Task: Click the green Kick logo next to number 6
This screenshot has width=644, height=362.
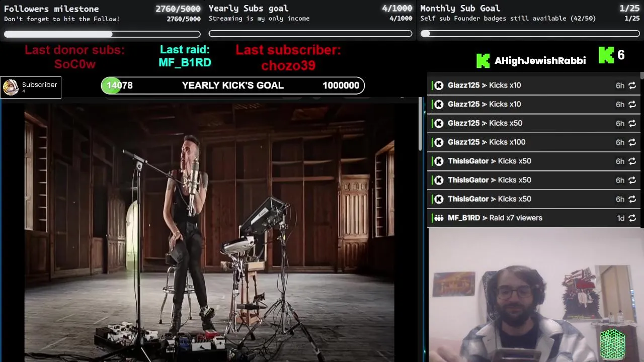Action: [606, 55]
